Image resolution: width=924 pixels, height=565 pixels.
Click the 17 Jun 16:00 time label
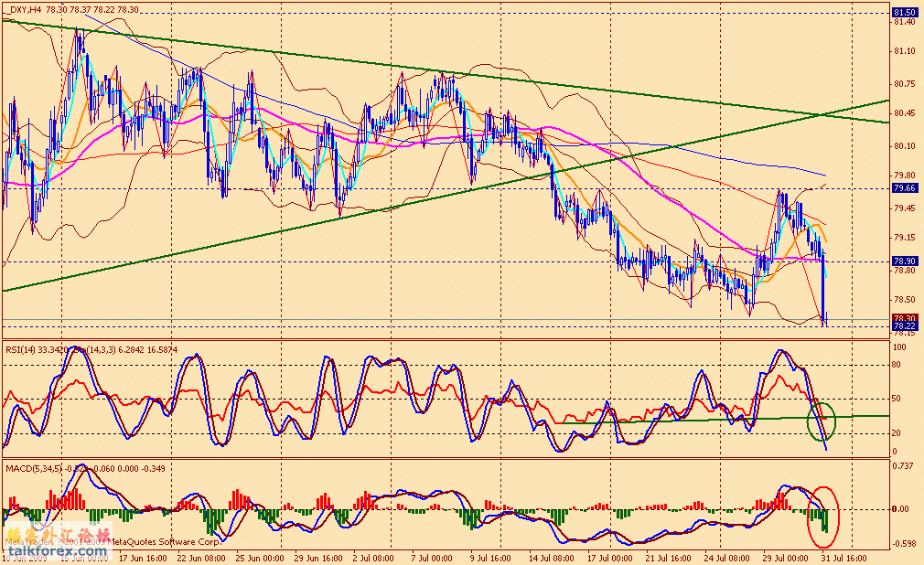click(x=143, y=558)
